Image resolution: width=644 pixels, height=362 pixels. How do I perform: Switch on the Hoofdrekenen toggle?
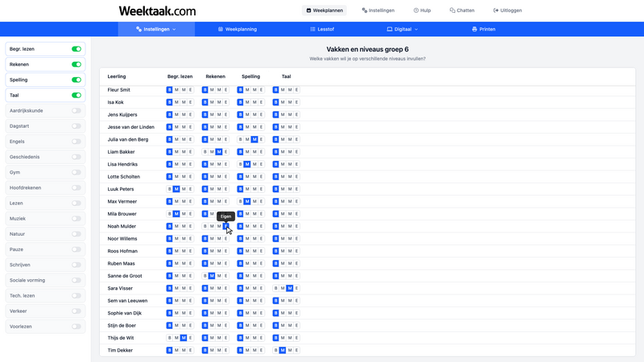(76, 187)
